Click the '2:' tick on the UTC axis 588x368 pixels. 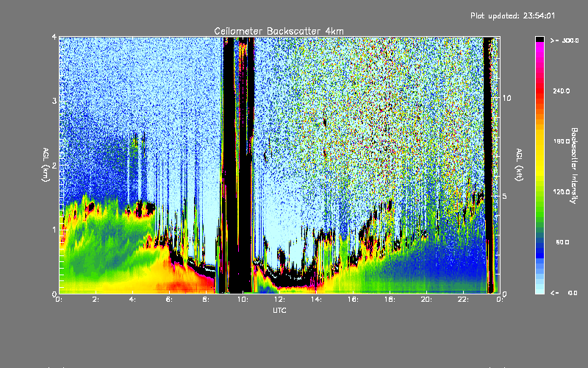pyautogui.click(x=96, y=300)
